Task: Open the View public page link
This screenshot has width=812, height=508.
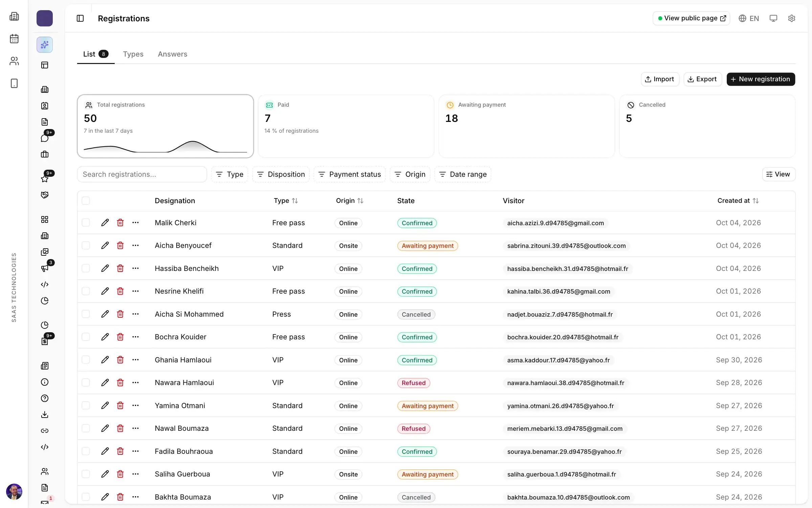Action: pyautogui.click(x=691, y=18)
